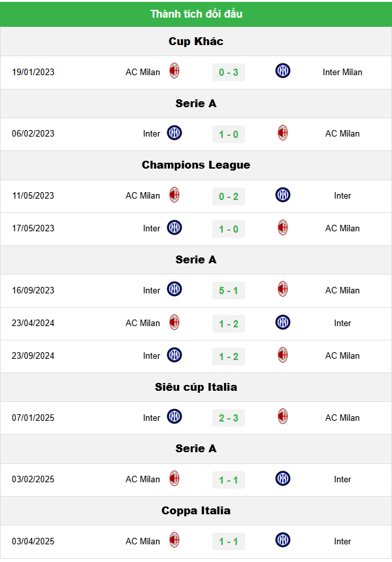392x562 pixels.
Task: Click AC Milan crest in 07/01/2025 match
Action: pyautogui.click(x=283, y=417)
